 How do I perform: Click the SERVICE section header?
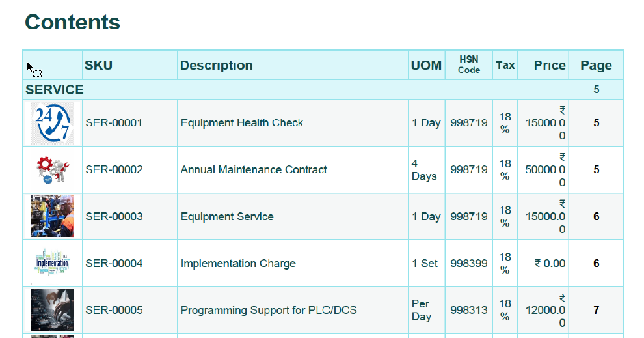click(x=55, y=90)
